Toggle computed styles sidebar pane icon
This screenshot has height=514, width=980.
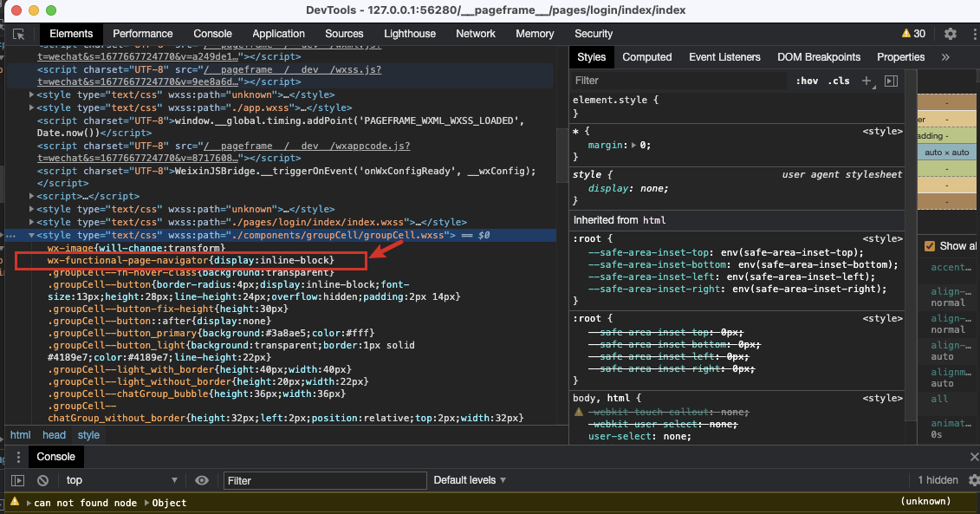tap(892, 81)
